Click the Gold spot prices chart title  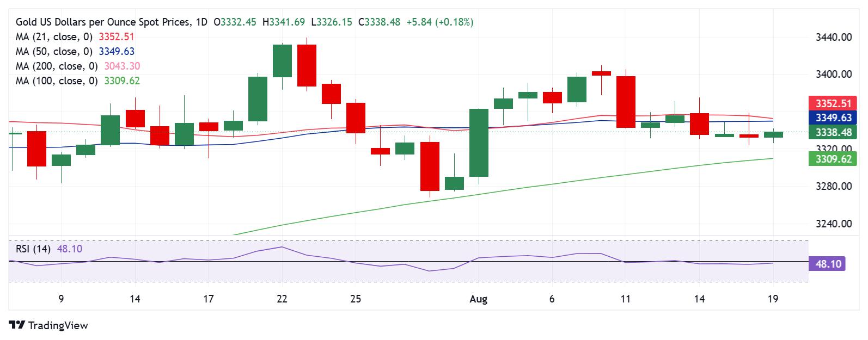pyautogui.click(x=112, y=22)
